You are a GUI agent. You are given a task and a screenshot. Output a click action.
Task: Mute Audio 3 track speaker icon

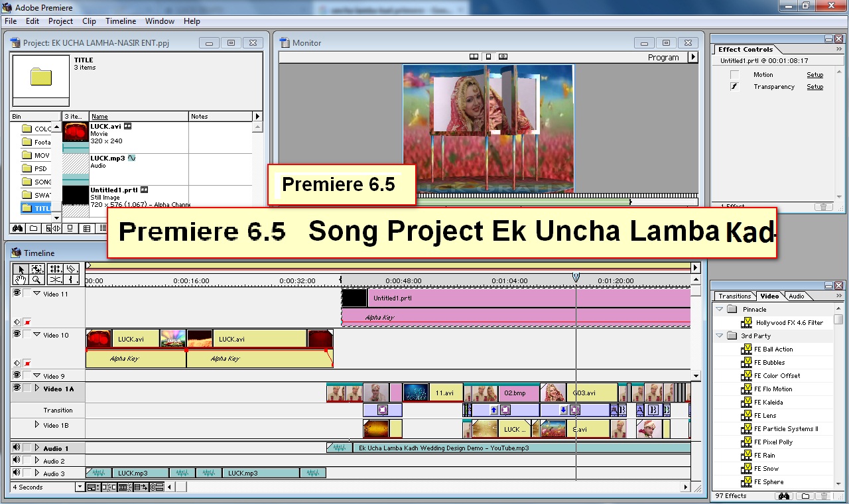coord(17,473)
